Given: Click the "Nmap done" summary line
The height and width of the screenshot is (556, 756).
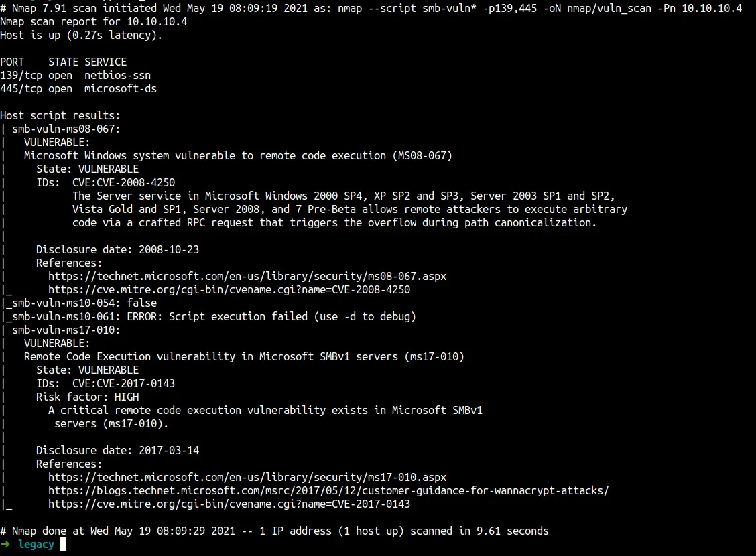Looking at the screenshot, I should click(274, 531).
